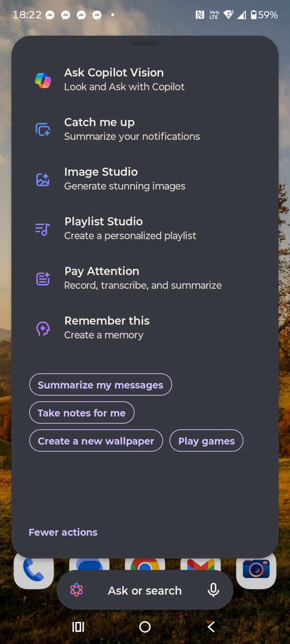Tap the flower icon in search bar
Viewport: 290px width, 644px height.
click(76, 590)
